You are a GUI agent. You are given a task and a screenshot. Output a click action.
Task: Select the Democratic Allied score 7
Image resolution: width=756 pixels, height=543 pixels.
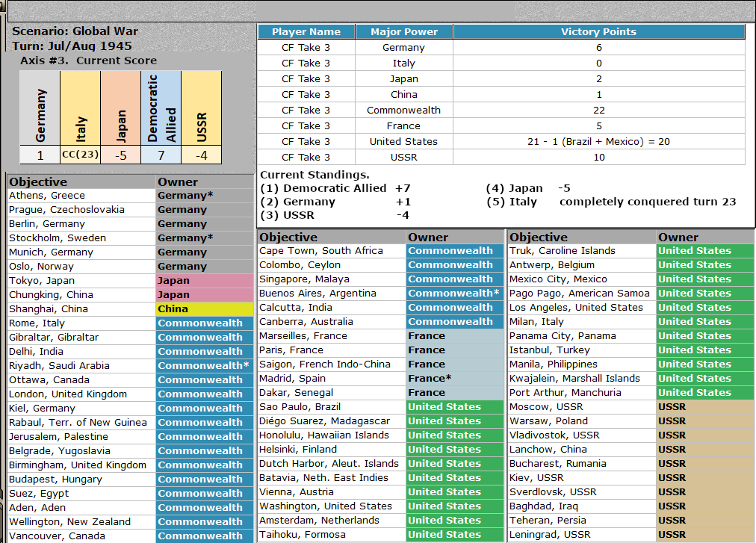click(x=161, y=155)
